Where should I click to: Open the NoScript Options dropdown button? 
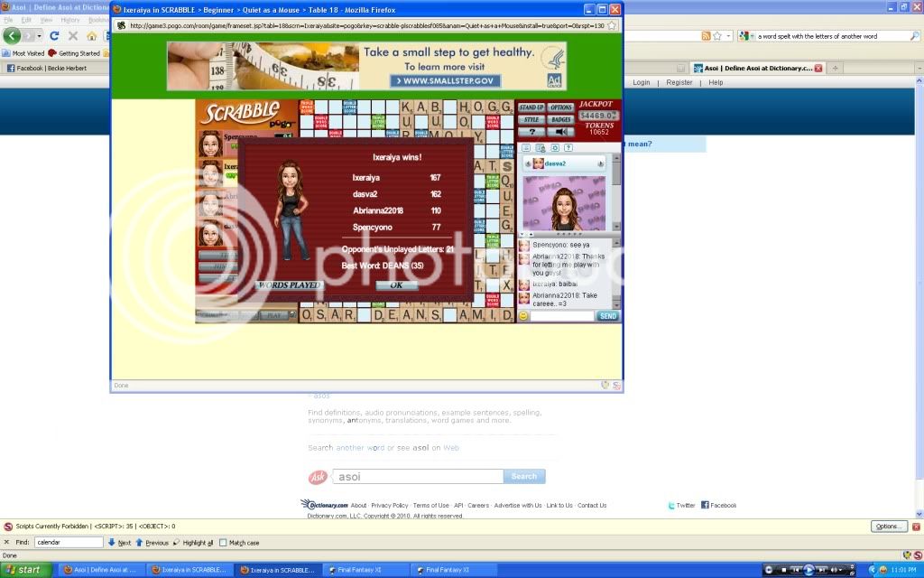tap(889, 527)
